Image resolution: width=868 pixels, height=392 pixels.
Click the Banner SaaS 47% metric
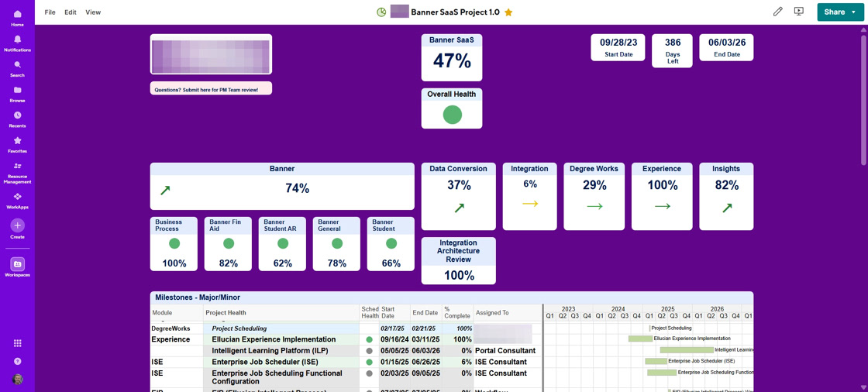452,61
